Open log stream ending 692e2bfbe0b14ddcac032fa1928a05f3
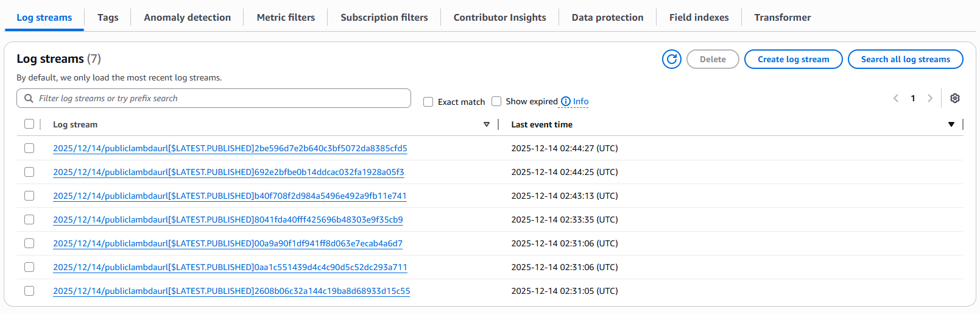Viewport: 980px width, 314px height. coord(228,172)
